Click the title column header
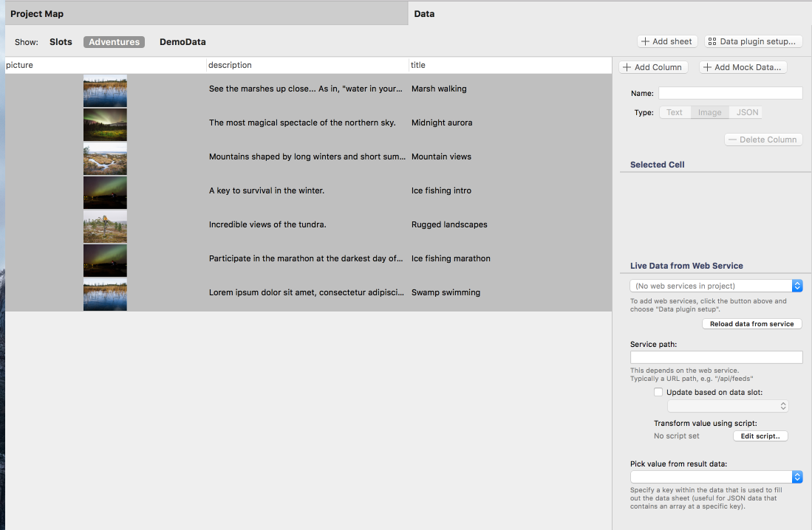The image size is (812, 530). [x=510, y=65]
